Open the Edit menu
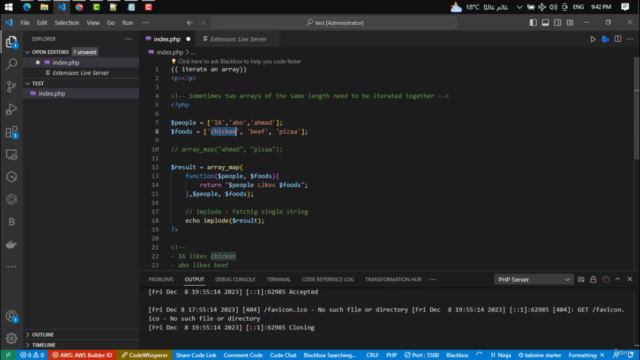Screen dimensions: 640x360 click(42, 23)
